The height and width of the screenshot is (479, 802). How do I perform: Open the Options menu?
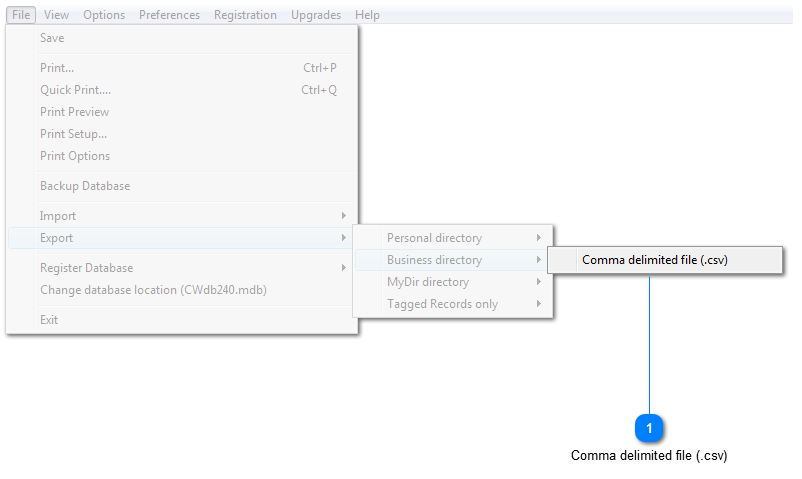[x=104, y=15]
